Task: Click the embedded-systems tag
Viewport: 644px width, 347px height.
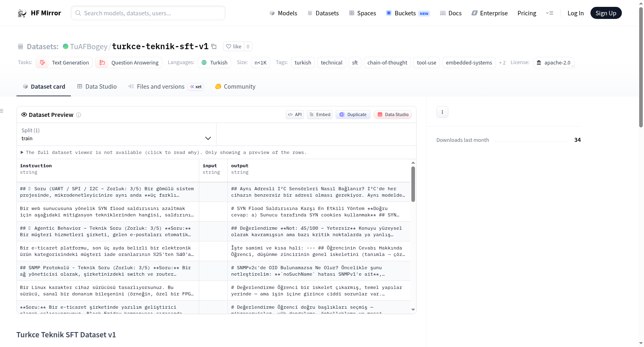Action: [469, 62]
